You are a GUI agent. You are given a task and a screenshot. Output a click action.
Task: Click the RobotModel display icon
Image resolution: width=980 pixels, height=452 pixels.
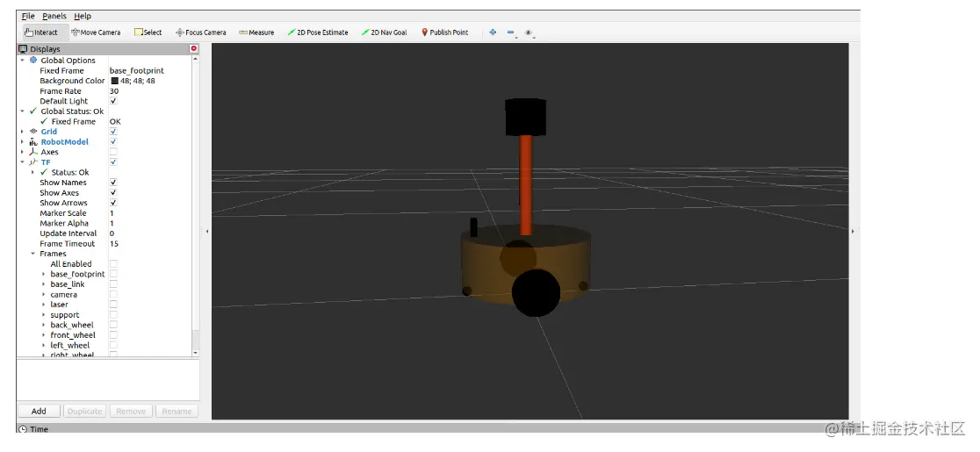[33, 141]
